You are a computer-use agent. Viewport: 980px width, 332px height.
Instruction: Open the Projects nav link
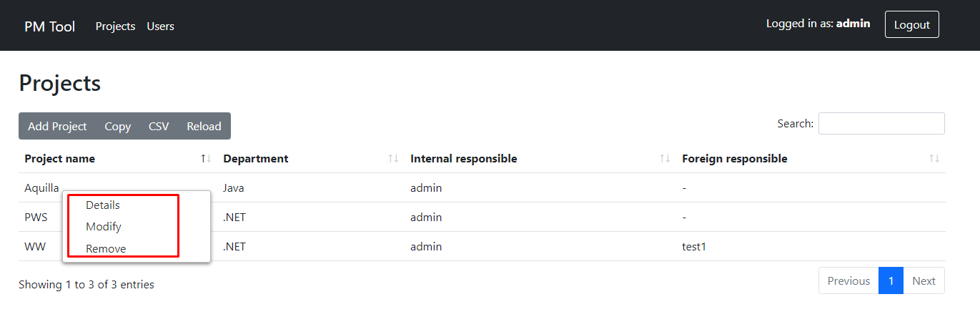click(x=115, y=26)
